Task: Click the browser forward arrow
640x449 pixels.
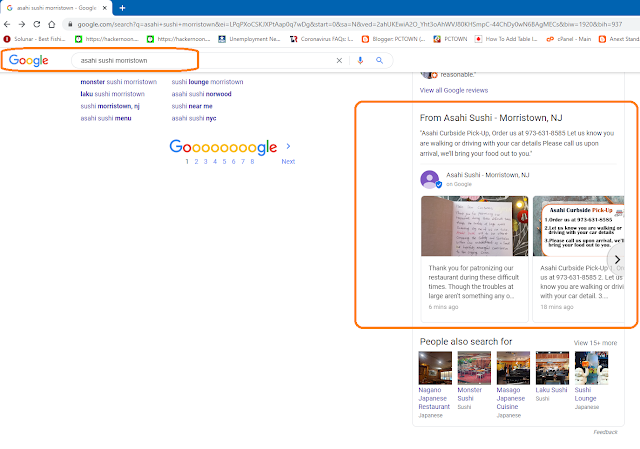Action: pyautogui.click(x=22, y=24)
